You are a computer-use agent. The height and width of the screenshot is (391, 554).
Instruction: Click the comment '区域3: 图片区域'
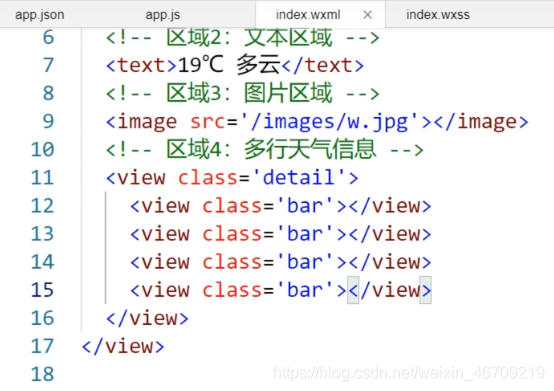(249, 93)
